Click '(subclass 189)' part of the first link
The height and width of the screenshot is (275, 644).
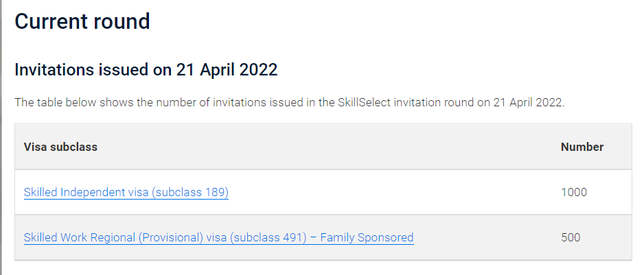coord(190,192)
